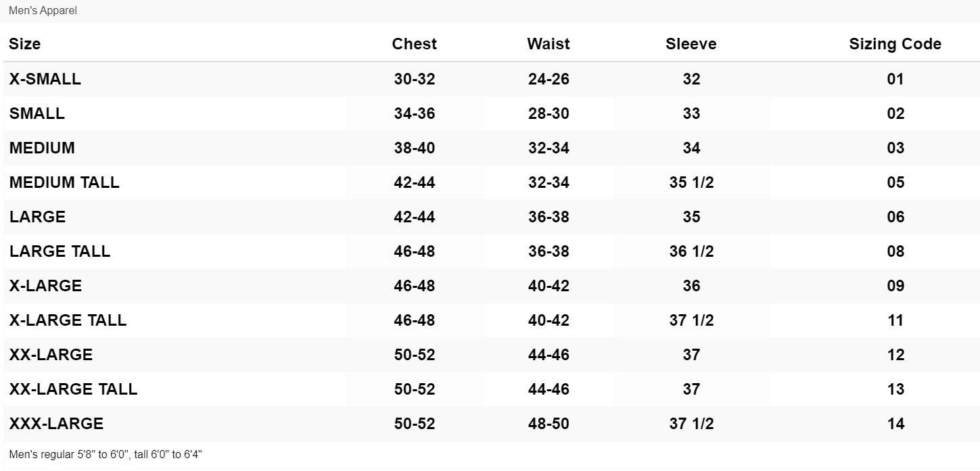Click the XX-LARGE TALL size label
Viewport: 980px width, 471px height.
(73, 389)
